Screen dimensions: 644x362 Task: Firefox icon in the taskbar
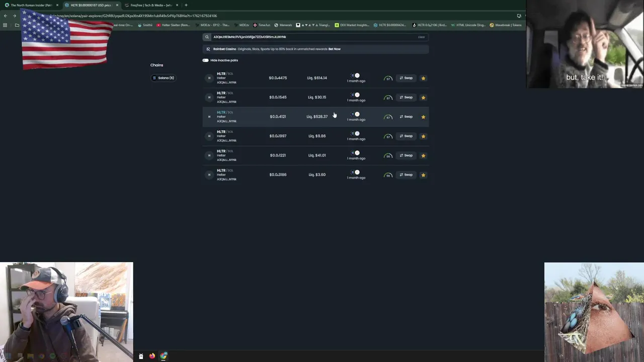[x=152, y=356]
